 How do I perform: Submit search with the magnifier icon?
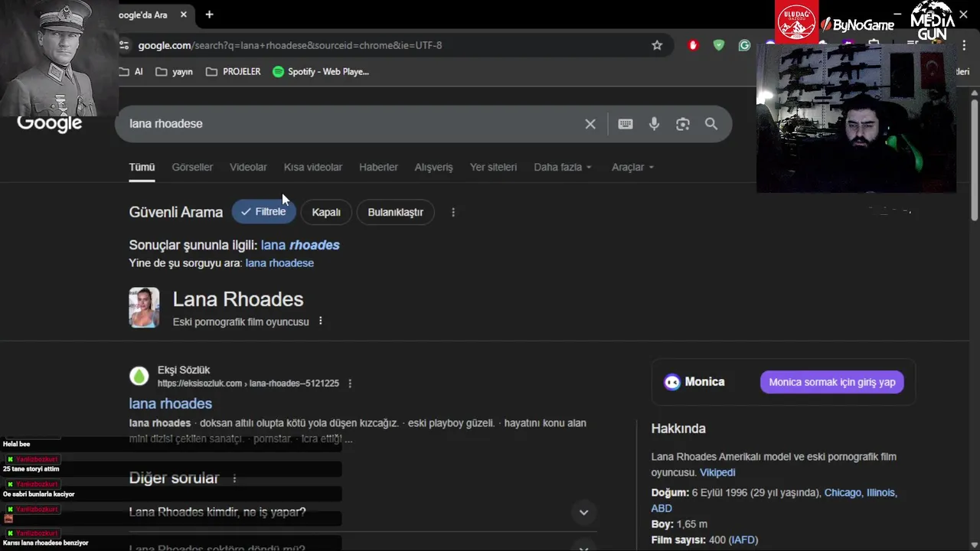(x=711, y=124)
